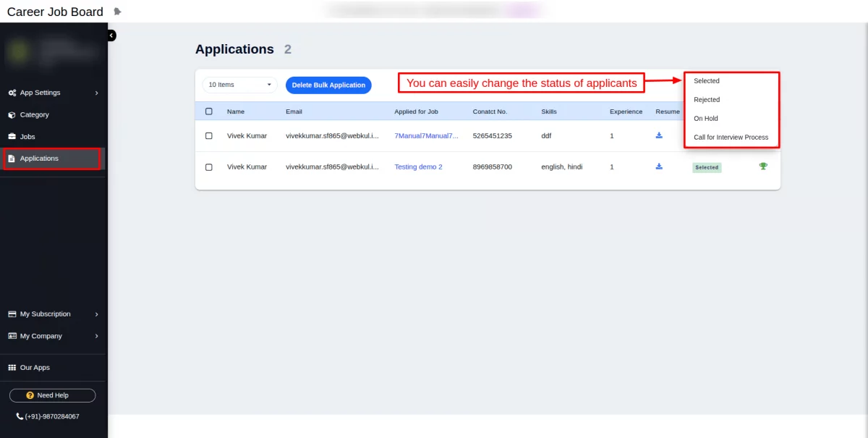This screenshot has width=868, height=438.
Task: Download resume for contact 5265451235
Action: coord(659,135)
